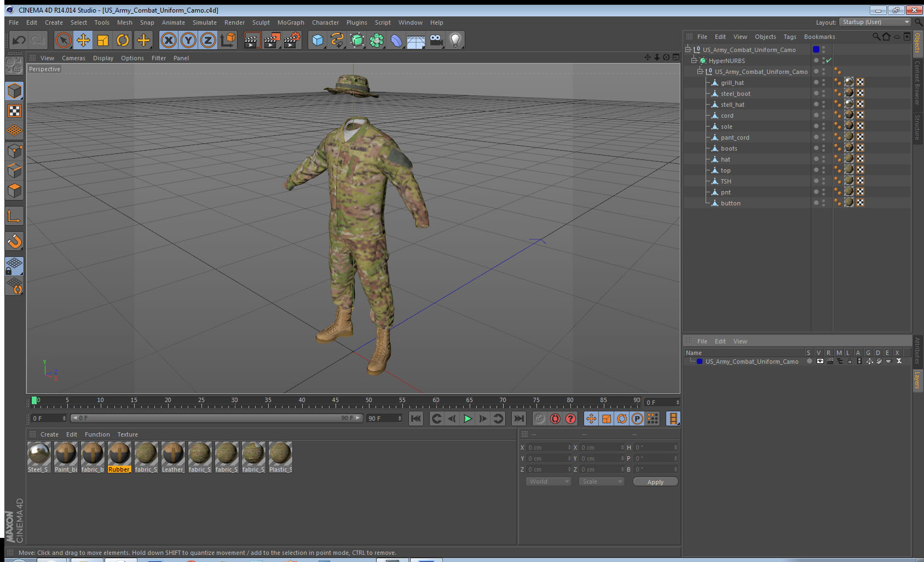
Task: Collapse top US_Army_Combat_Uniform_Camo root node
Action: [x=688, y=49]
